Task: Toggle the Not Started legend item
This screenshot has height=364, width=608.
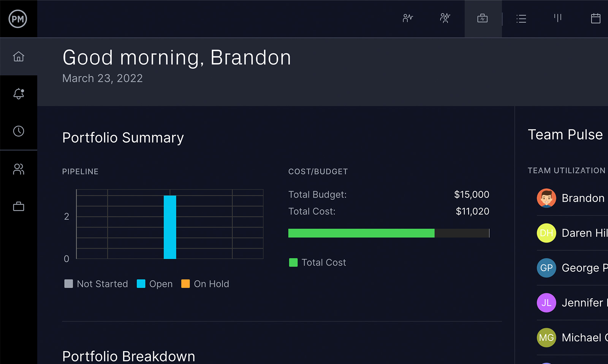Action: pos(96,284)
